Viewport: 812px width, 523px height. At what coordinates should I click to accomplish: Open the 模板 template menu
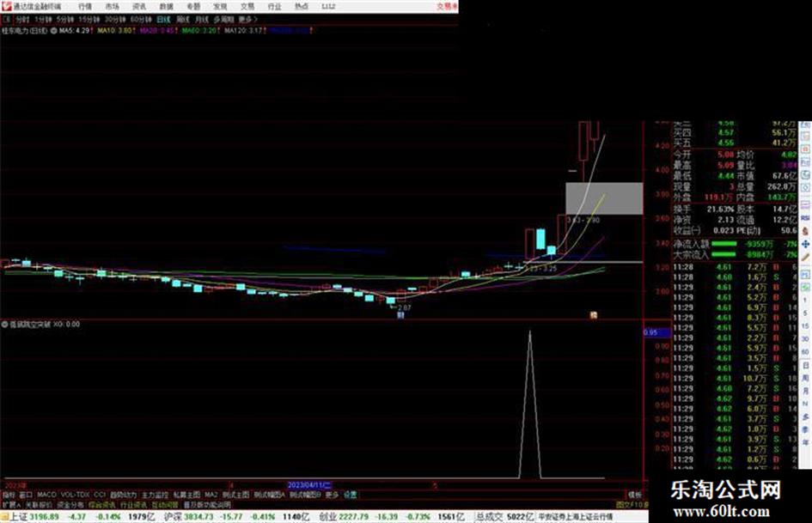pyautogui.click(x=635, y=495)
